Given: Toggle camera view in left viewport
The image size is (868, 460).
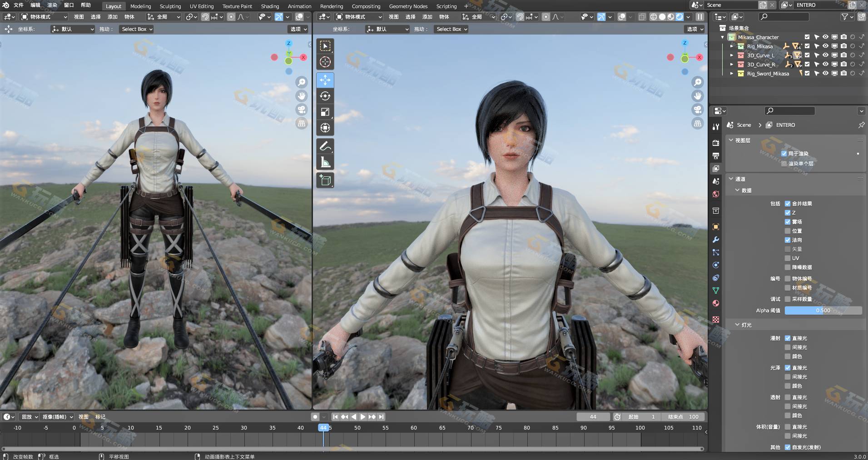Looking at the screenshot, I should pyautogui.click(x=302, y=110).
